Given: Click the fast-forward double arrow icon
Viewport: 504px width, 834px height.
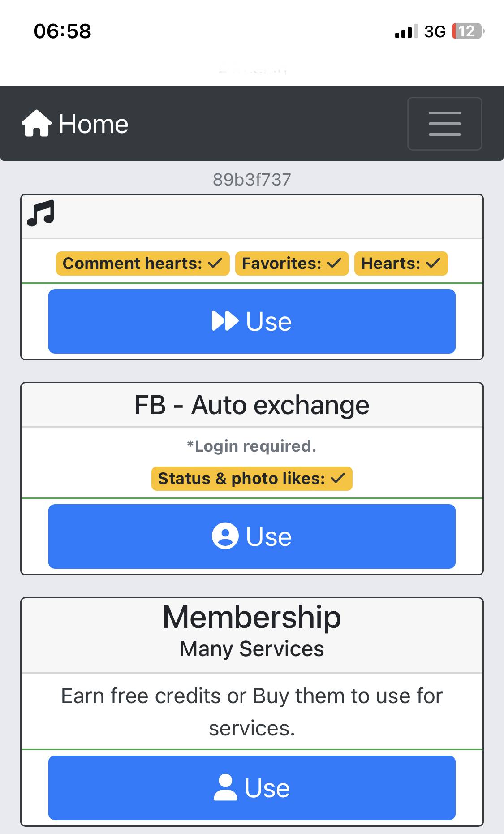Looking at the screenshot, I should [225, 321].
